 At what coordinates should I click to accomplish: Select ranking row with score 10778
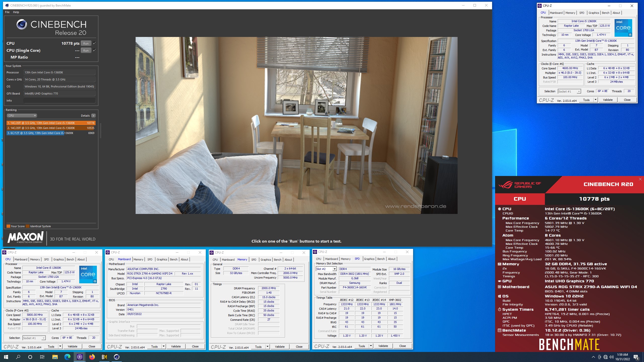pyautogui.click(x=51, y=123)
